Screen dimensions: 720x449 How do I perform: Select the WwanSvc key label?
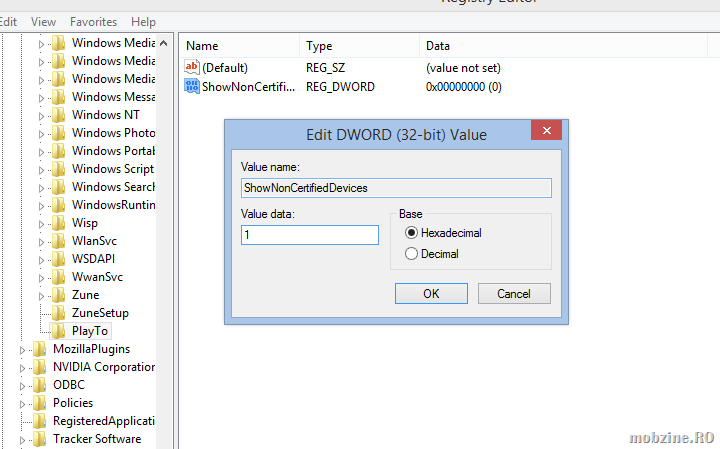(97, 277)
